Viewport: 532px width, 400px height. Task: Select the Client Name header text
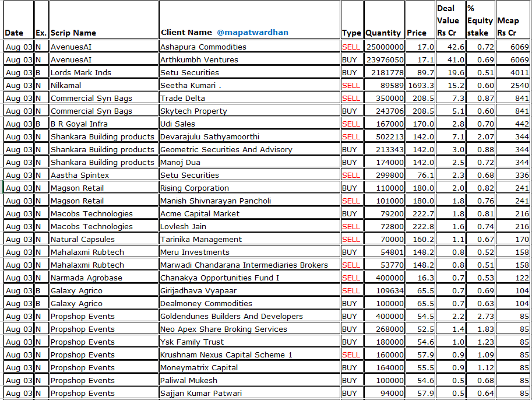[x=186, y=33]
